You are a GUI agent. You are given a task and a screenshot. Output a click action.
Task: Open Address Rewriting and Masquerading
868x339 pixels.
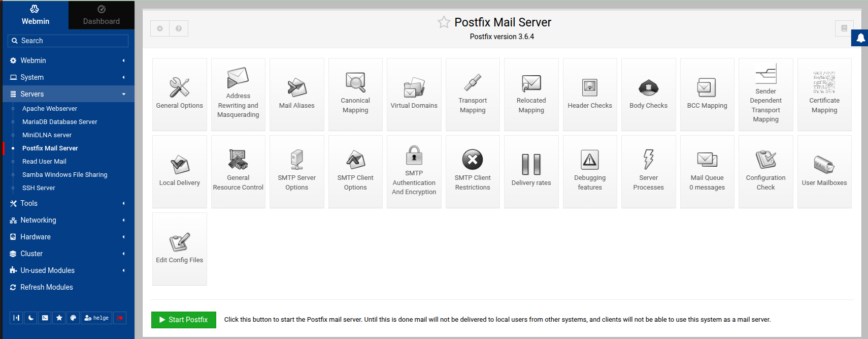tap(238, 94)
